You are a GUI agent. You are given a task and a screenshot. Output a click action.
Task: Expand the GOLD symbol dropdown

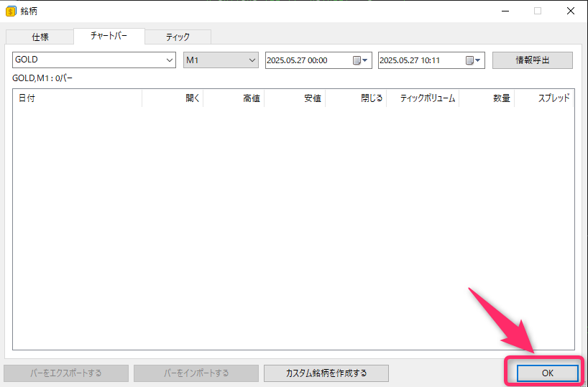pyautogui.click(x=169, y=60)
